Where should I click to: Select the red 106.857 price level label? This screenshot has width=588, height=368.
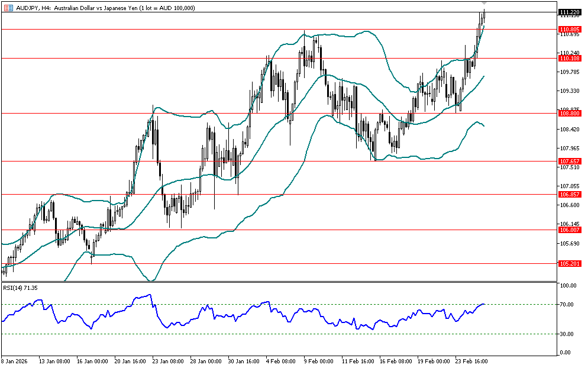tap(568, 194)
